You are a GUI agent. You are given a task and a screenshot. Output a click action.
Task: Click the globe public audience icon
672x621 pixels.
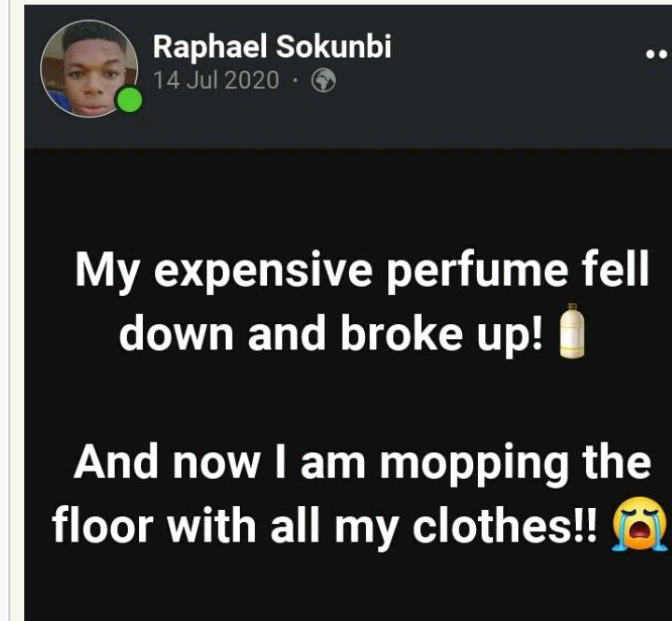click(x=324, y=80)
